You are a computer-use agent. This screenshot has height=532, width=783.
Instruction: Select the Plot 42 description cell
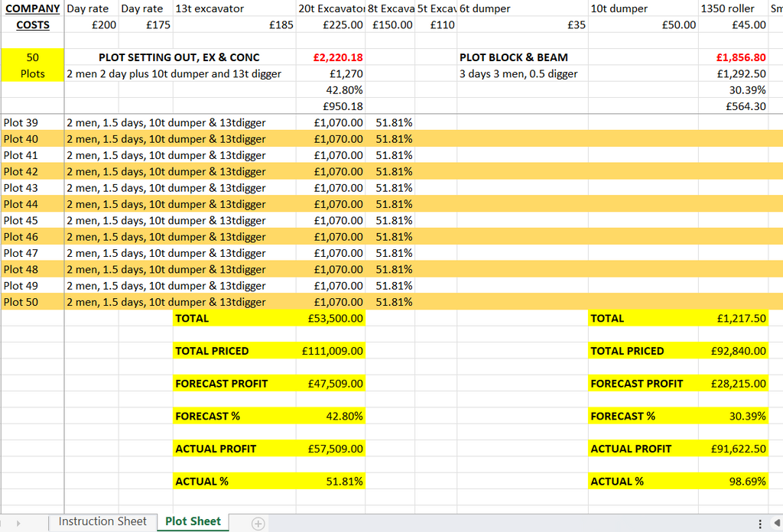click(x=180, y=172)
